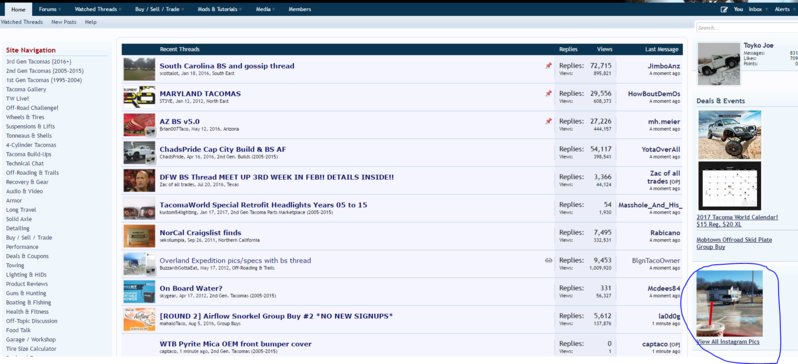Open Technical Chat section
The width and height of the screenshot is (798, 364).
(x=25, y=163)
